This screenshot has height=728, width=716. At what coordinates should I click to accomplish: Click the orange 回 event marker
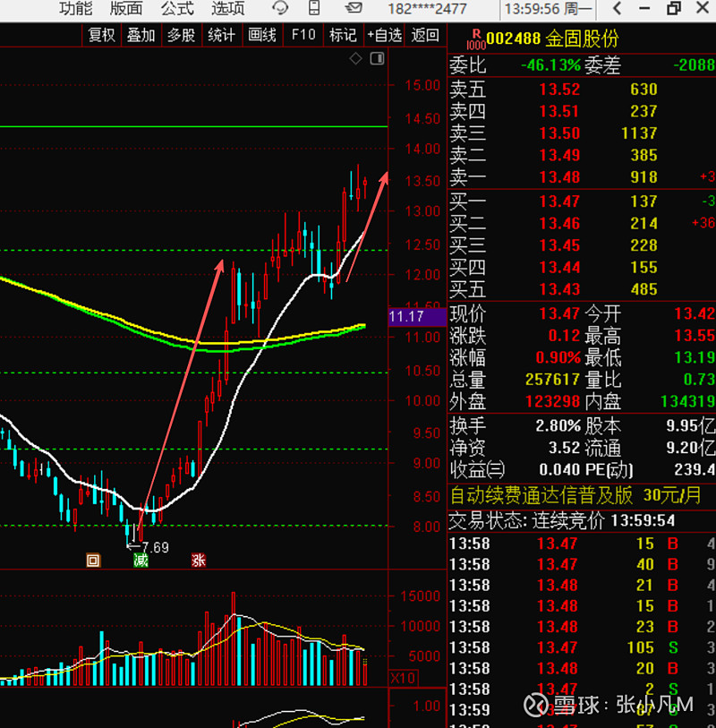[92, 561]
